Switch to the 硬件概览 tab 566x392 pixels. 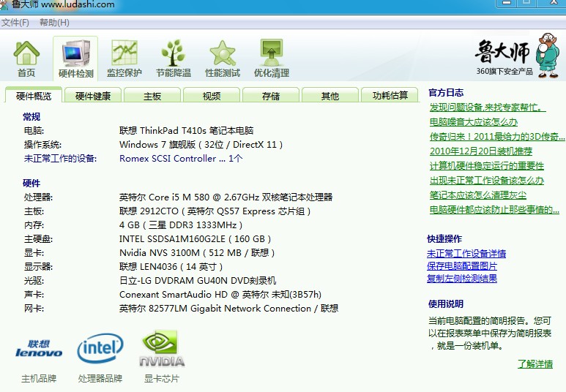[x=34, y=96]
